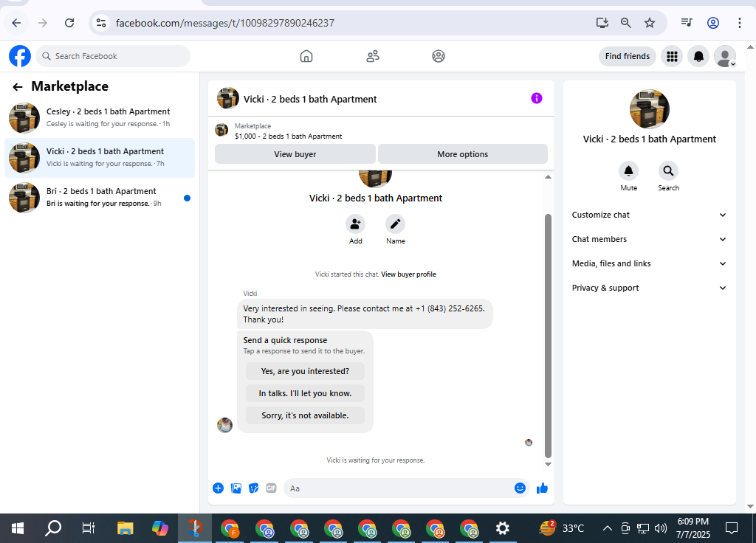756x543 pixels.
Task: Send quick response Sorry, it's not available.
Action: pyautogui.click(x=305, y=416)
